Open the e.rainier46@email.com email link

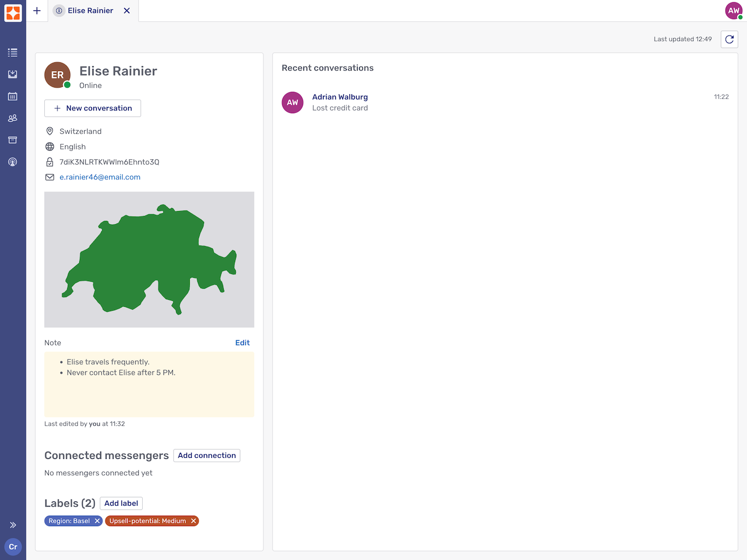[x=100, y=177]
